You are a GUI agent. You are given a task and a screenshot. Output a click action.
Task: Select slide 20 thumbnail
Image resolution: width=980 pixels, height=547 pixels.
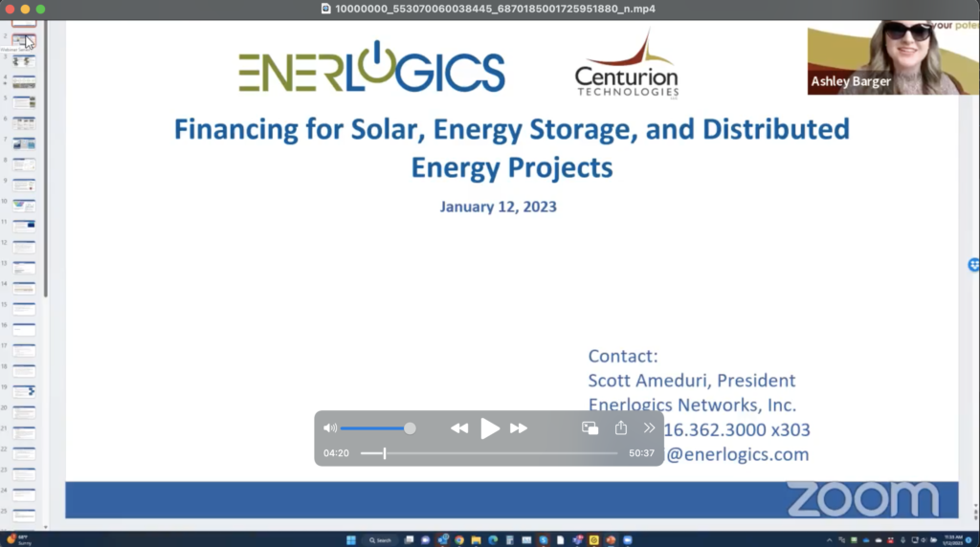pos(24,411)
